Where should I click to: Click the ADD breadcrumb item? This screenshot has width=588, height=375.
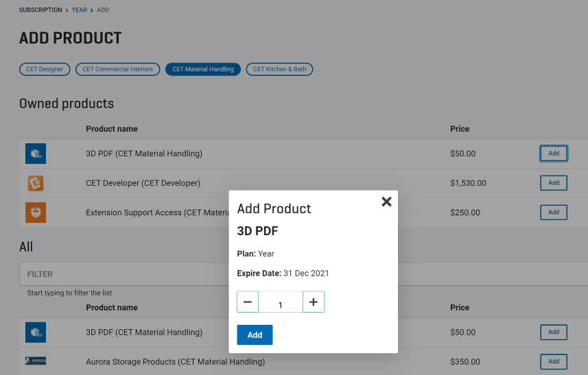[103, 10]
